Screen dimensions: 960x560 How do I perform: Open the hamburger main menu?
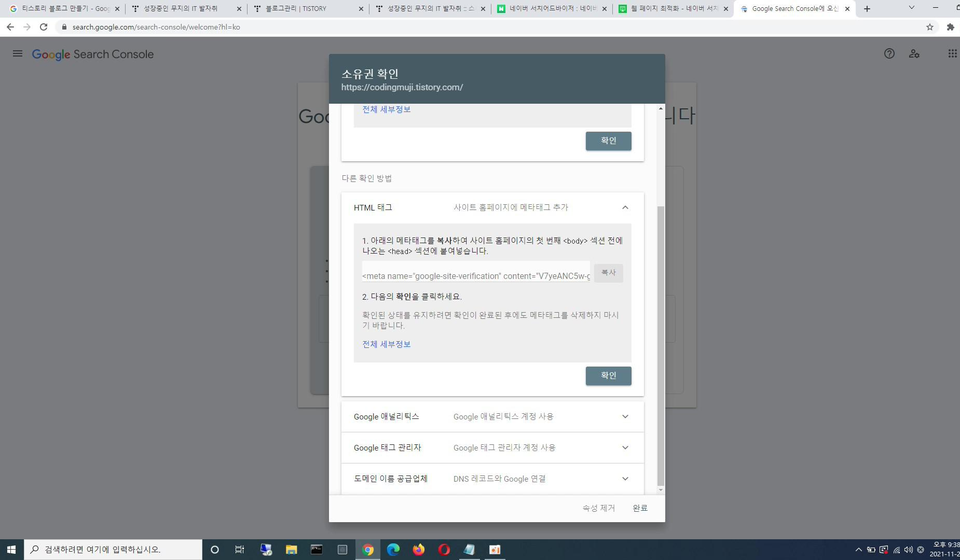[18, 53]
